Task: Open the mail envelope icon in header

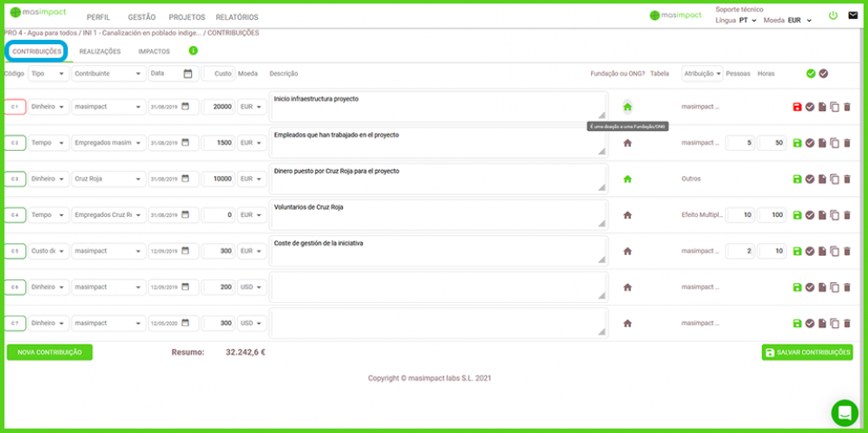Action: (852, 16)
